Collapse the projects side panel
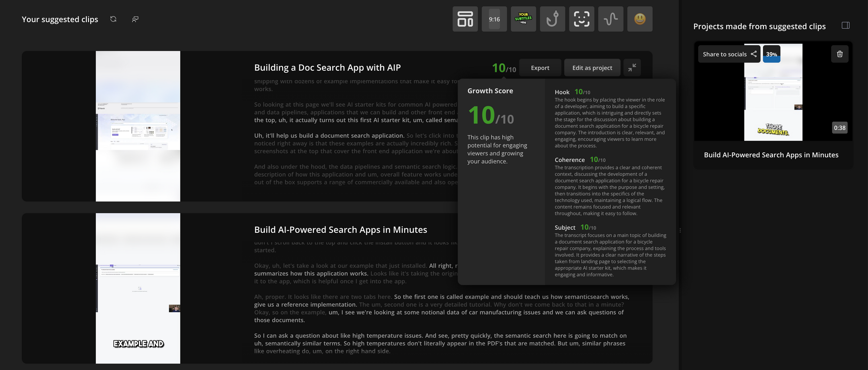Image resolution: width=868 pixels, height=370 pixels. (845, 26)
